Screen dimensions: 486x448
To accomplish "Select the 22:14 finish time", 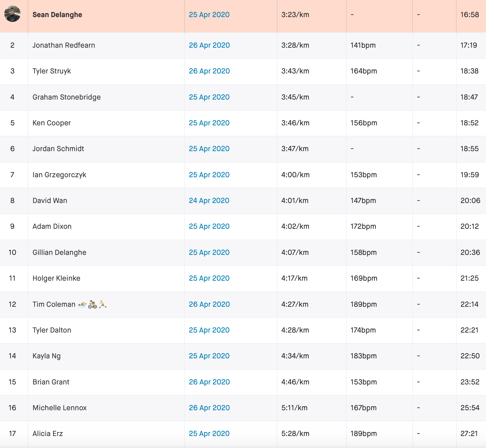I will 470,304.
